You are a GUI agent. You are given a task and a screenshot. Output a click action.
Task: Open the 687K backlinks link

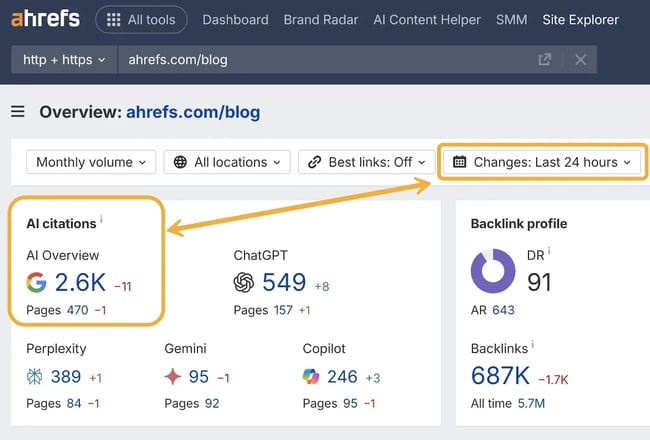[x=500, y=376]
